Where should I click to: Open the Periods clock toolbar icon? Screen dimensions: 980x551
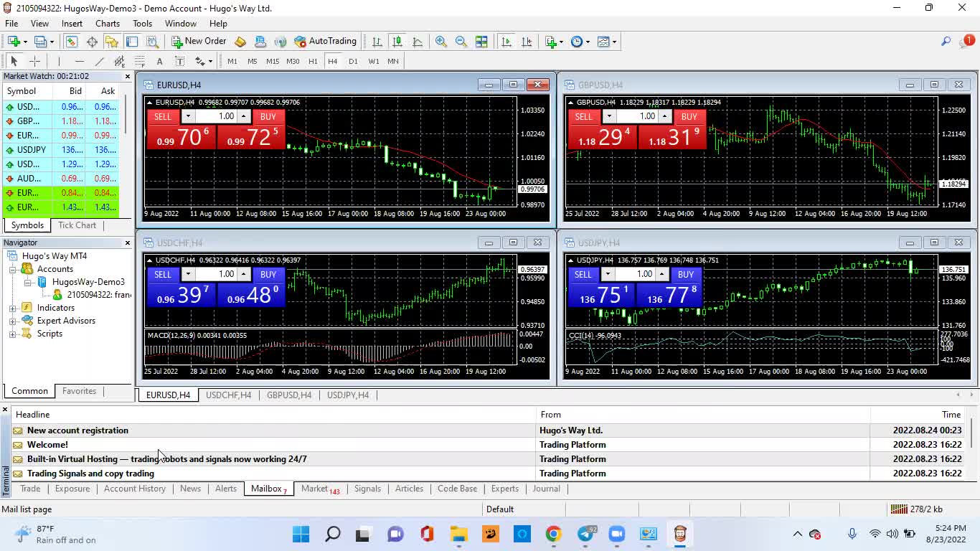[576, 42]
